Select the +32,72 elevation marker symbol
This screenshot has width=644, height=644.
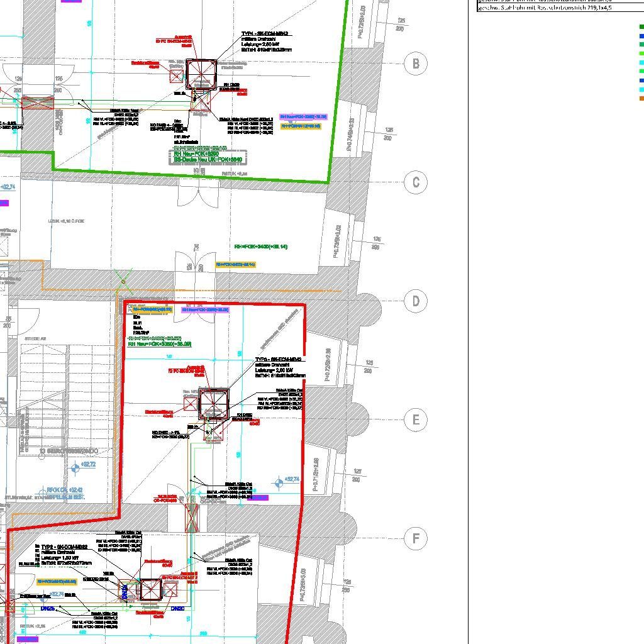76,467
